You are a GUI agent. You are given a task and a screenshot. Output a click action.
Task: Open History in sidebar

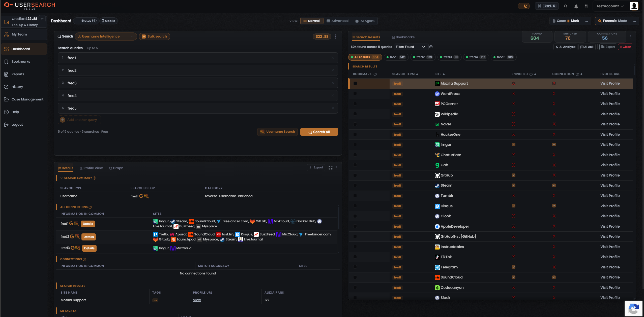24,87
